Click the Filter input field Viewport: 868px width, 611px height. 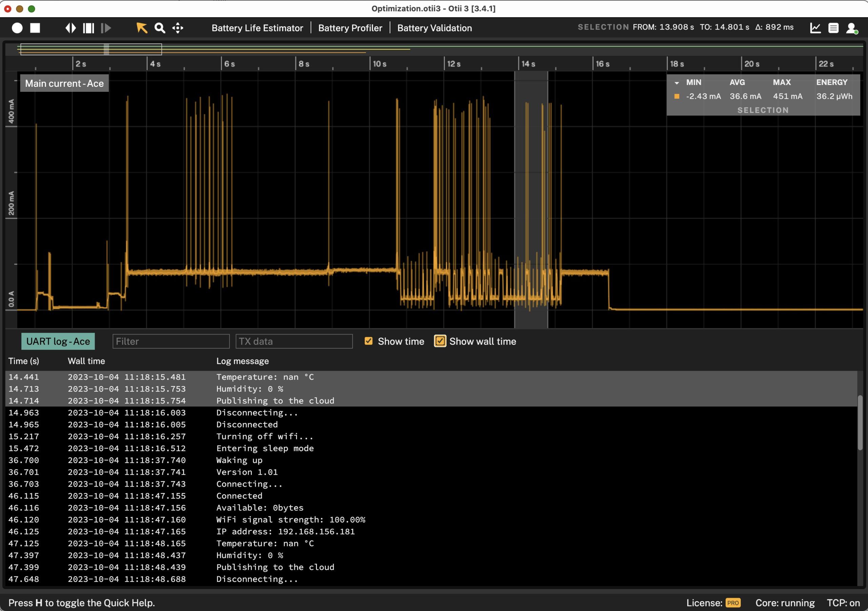(x=170, y=341)
